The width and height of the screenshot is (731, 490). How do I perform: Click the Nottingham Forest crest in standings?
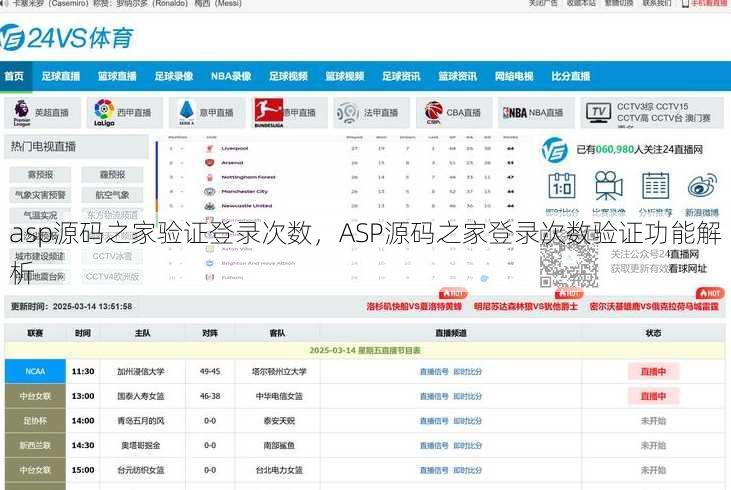point(209,177)
